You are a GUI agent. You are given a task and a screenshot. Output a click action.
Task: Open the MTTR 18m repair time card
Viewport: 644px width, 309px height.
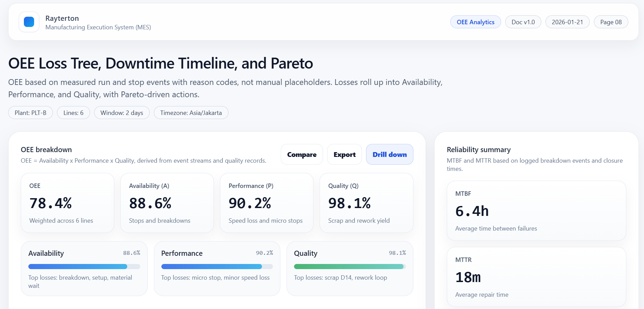point(536,277)
